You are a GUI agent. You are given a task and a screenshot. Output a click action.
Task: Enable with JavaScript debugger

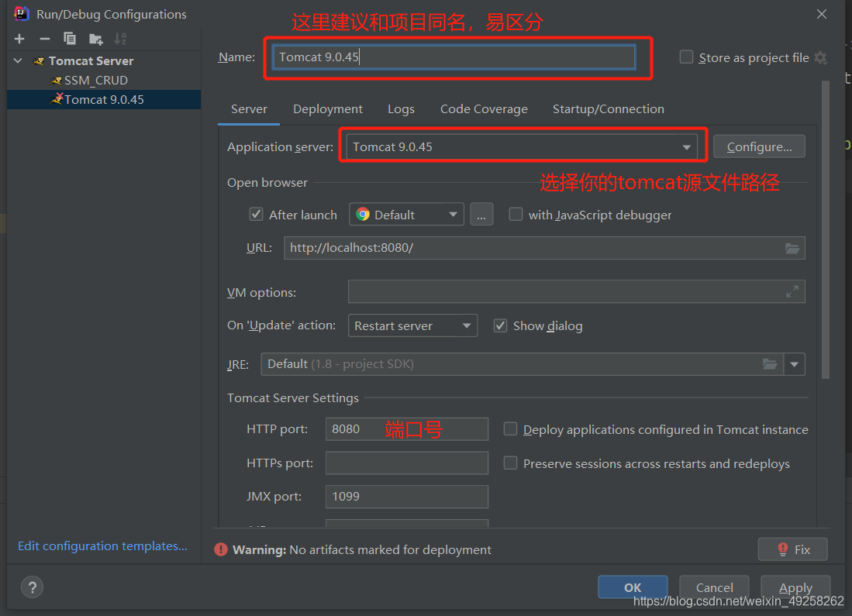pyautogui.click(x=516, y=214)
